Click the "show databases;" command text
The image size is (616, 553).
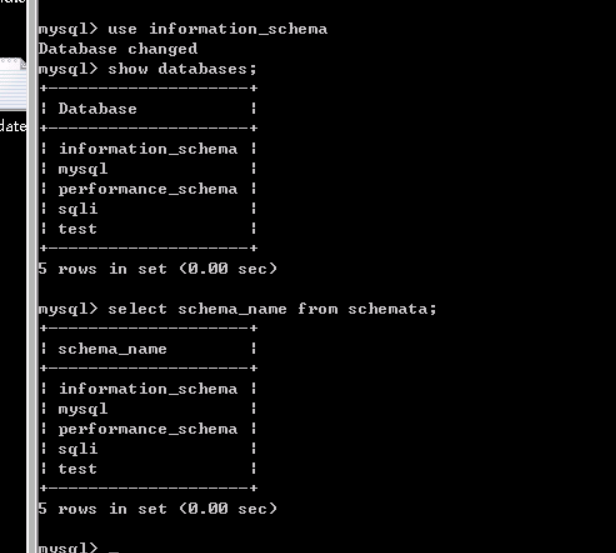point(182,70)
